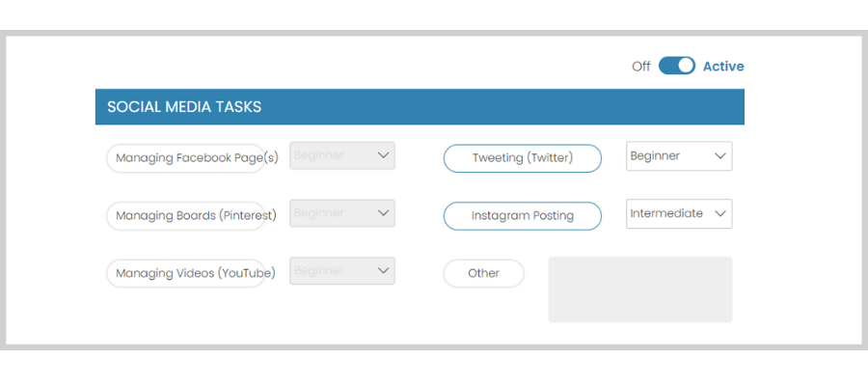This screenshot has width=868, height=386.
Task: Open the Instagram Posting Intermediate dropdown
Action: tap(679, 213)
